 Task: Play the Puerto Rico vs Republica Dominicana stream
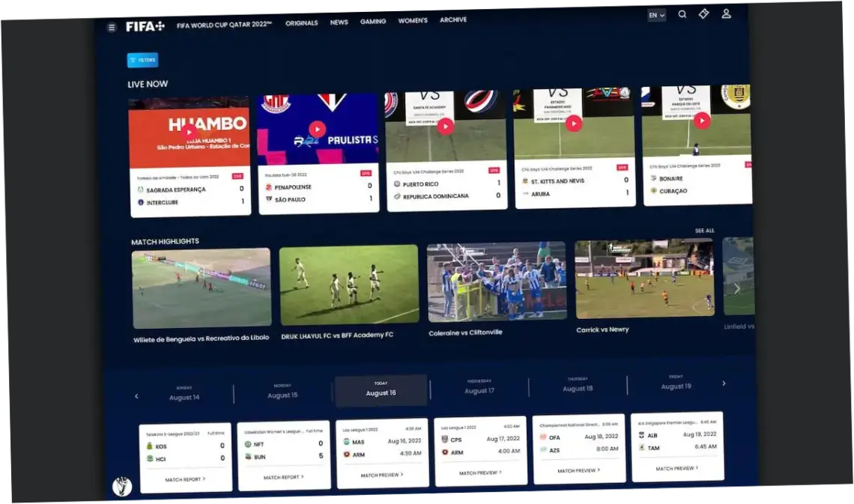point(446,127)
